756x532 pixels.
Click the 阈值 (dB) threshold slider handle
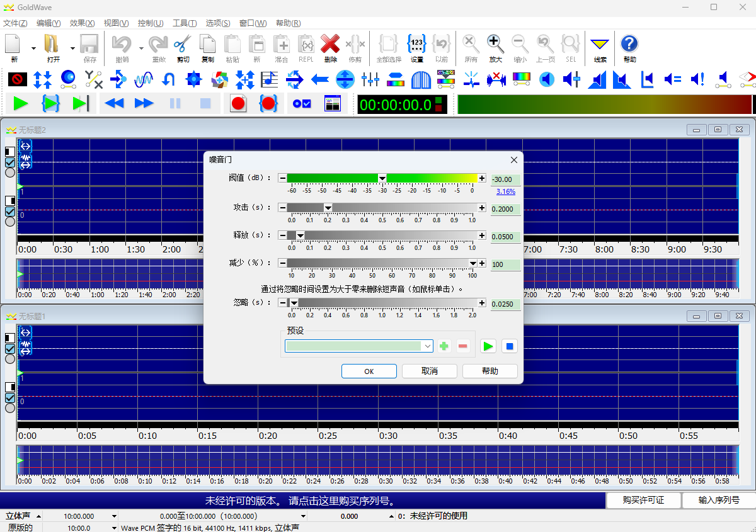click(382, 179)
